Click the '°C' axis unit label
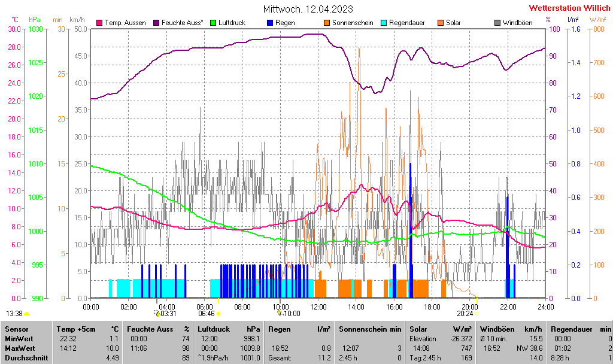613x364 pixels. point(14,20)
